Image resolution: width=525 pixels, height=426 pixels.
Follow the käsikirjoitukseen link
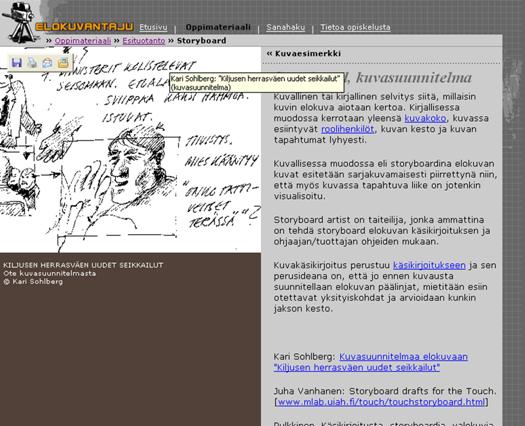429,265
